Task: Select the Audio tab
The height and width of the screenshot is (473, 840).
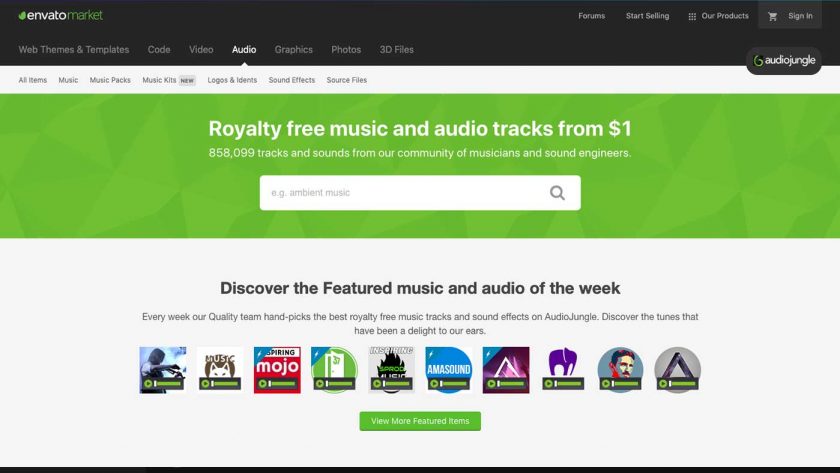Action: click(x=244, y=49)
